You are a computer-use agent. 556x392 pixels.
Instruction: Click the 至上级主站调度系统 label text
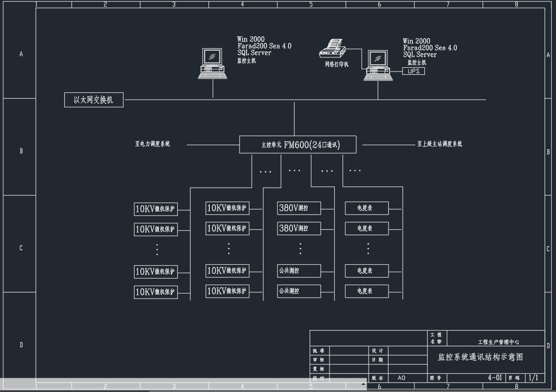[439, 144]
